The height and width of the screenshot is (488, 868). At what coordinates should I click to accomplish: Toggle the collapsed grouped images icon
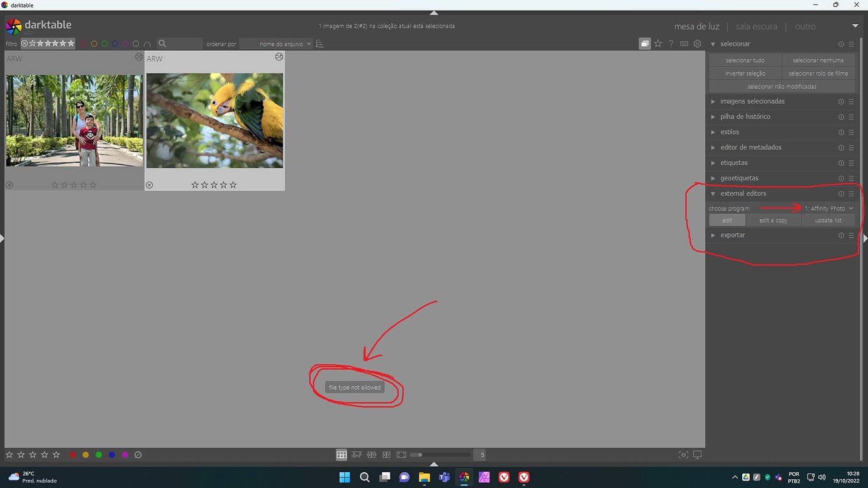tap(644, 43)
